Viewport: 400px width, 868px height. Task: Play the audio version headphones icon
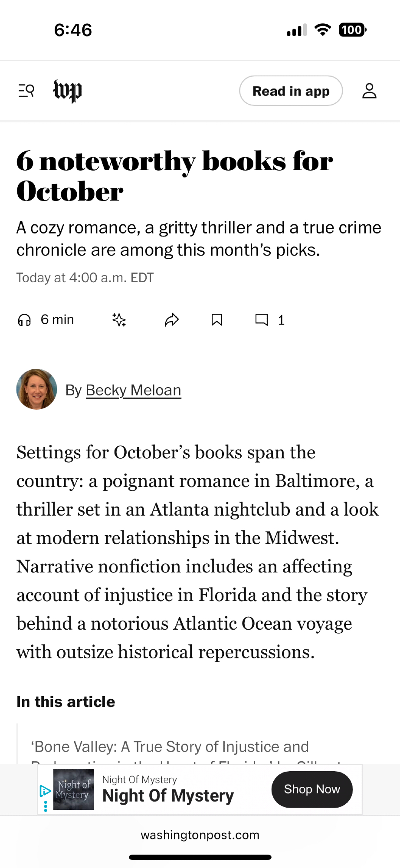click(24, 320)
